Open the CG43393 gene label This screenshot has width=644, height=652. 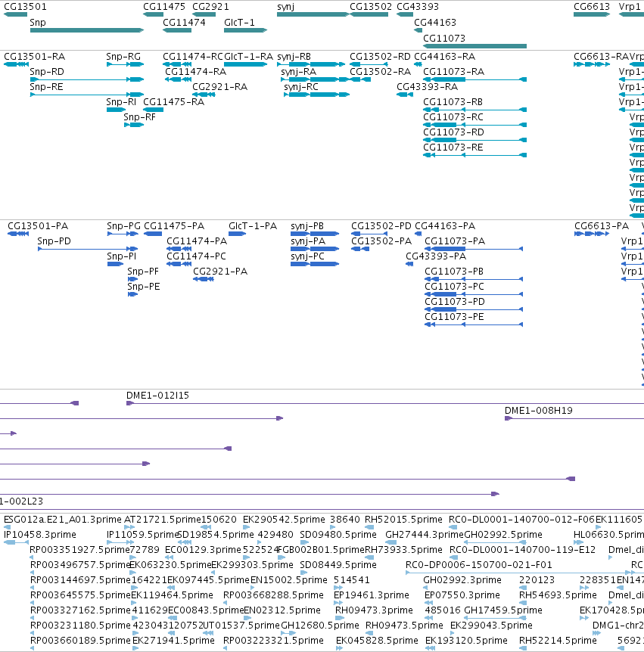(418, 7)
